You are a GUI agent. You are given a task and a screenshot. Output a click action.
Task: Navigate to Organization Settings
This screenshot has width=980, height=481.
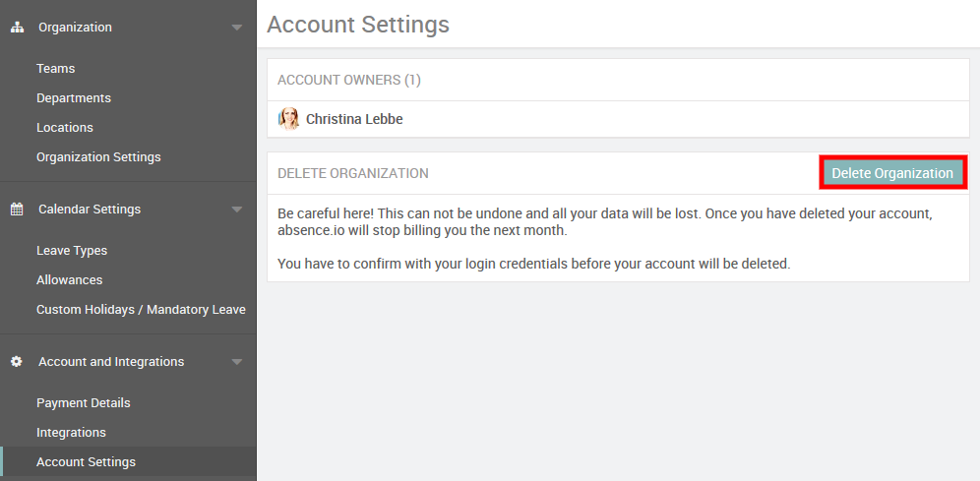coord(98,157)
